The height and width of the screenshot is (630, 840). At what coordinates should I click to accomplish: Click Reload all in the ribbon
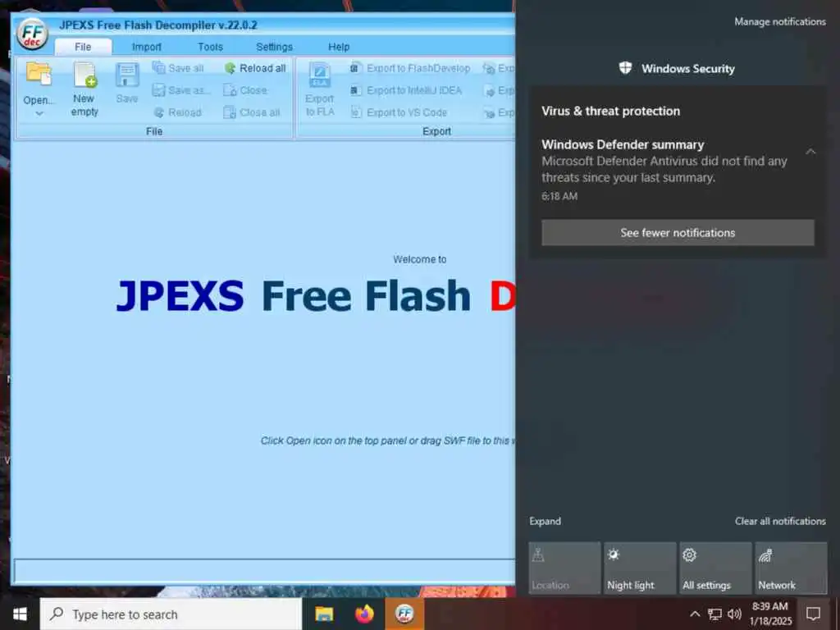255,68
